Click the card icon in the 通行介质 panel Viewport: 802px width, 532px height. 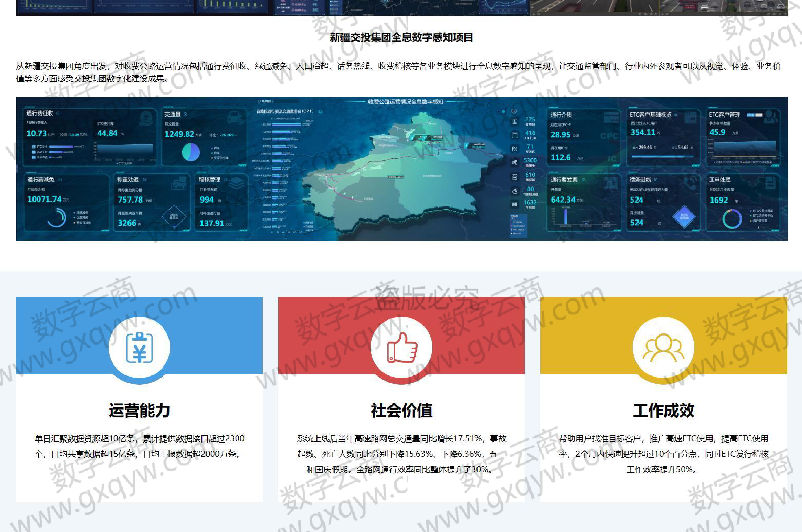[x=611, y=117]
